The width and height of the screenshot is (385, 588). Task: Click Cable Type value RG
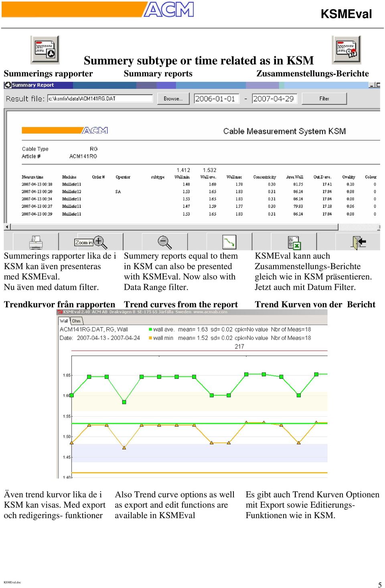tap(93, 149)
